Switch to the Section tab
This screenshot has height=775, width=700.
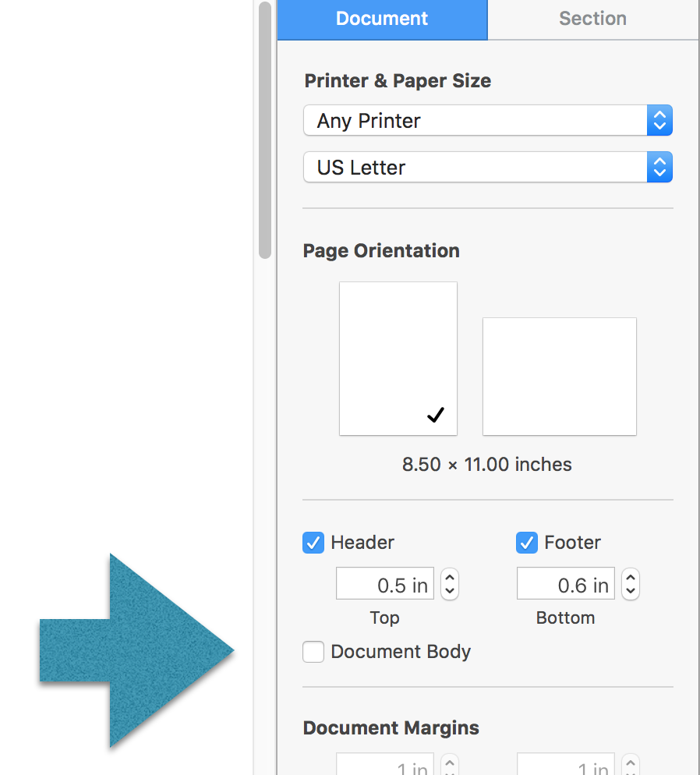pyautogui.click(x=592, y=19)
